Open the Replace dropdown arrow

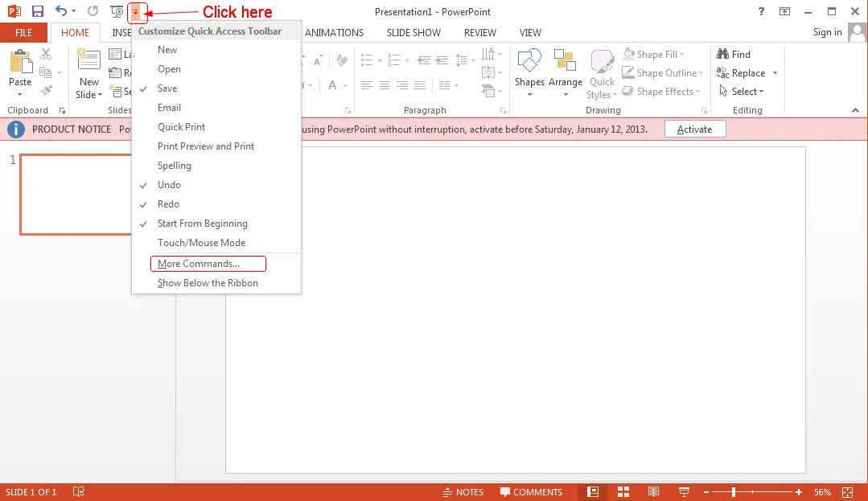click(775, 73)
